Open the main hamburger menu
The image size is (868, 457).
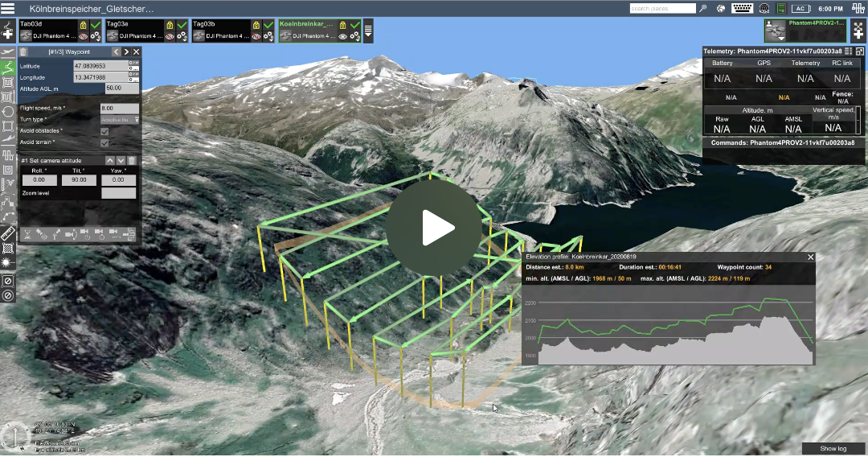(x=9, y=8)
